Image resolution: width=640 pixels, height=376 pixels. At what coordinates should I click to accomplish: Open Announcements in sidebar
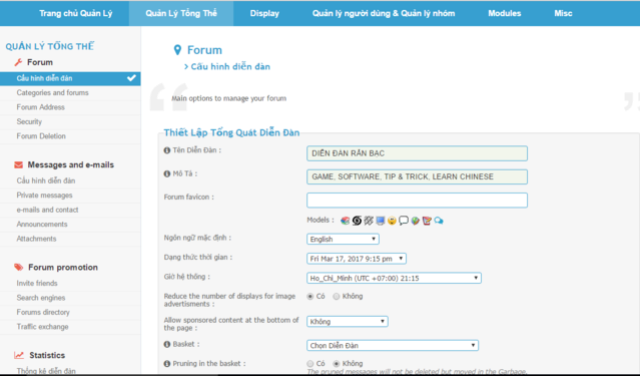[42, 224]
